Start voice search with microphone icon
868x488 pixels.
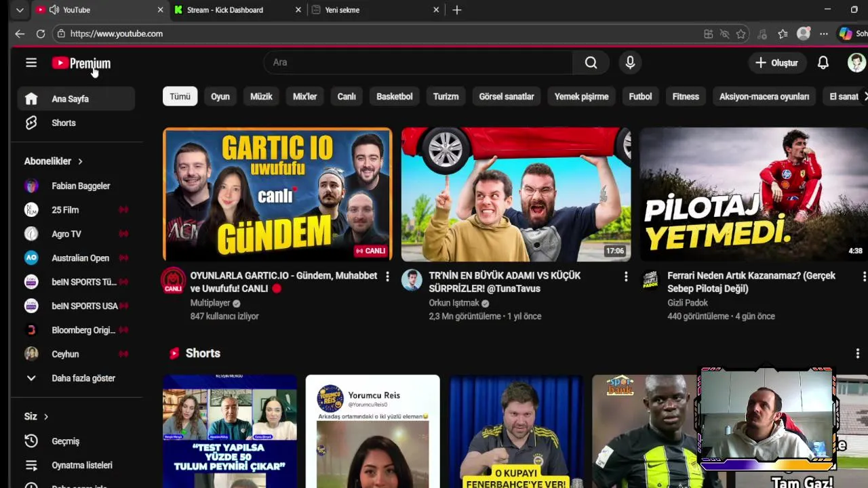[x=630, y=62]
